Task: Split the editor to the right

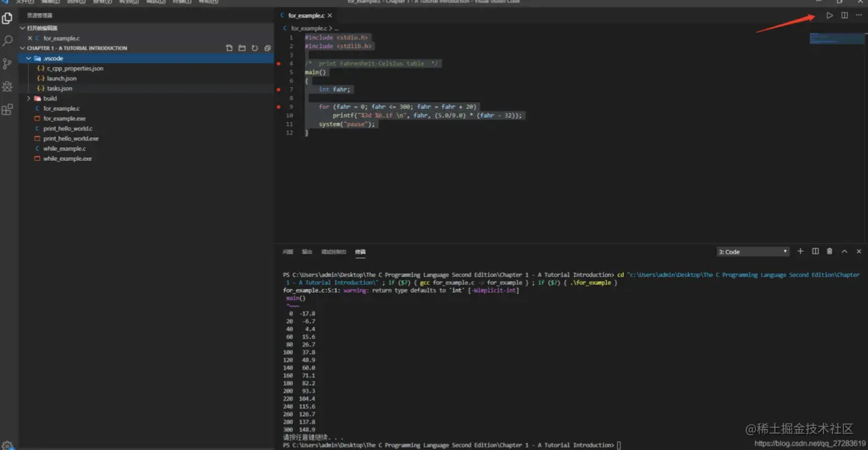Action: point(844,16)
